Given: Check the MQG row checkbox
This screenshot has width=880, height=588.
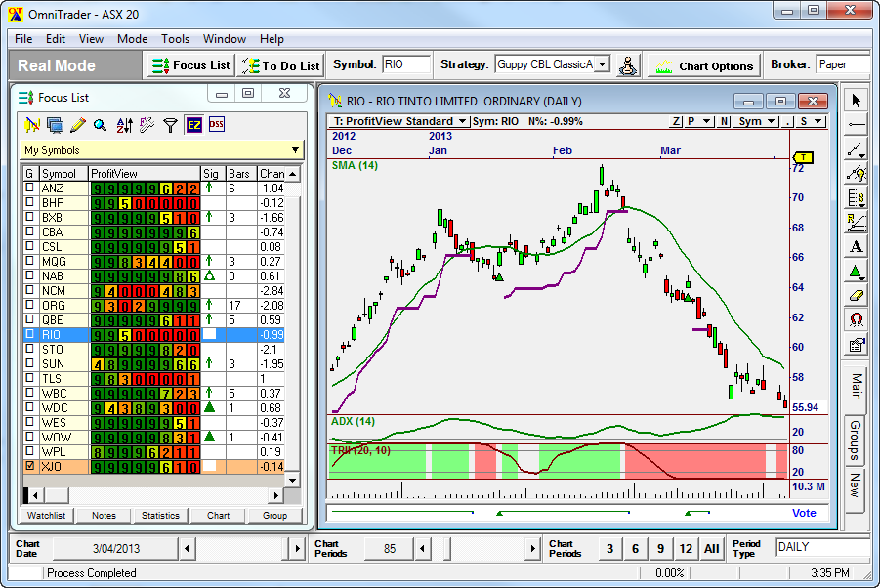Looking at the screenshot, I should point(29,261).
